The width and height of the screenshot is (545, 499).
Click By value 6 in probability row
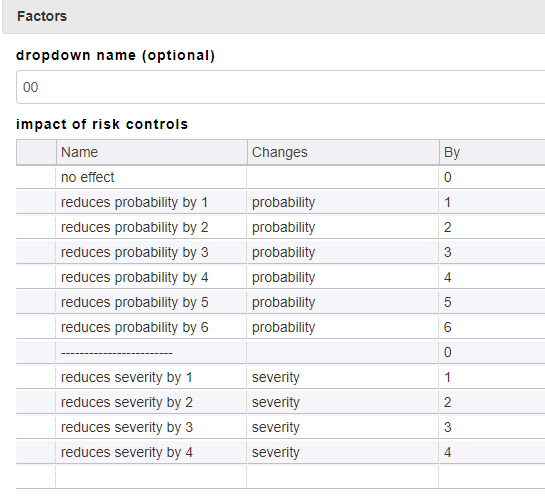492,327
